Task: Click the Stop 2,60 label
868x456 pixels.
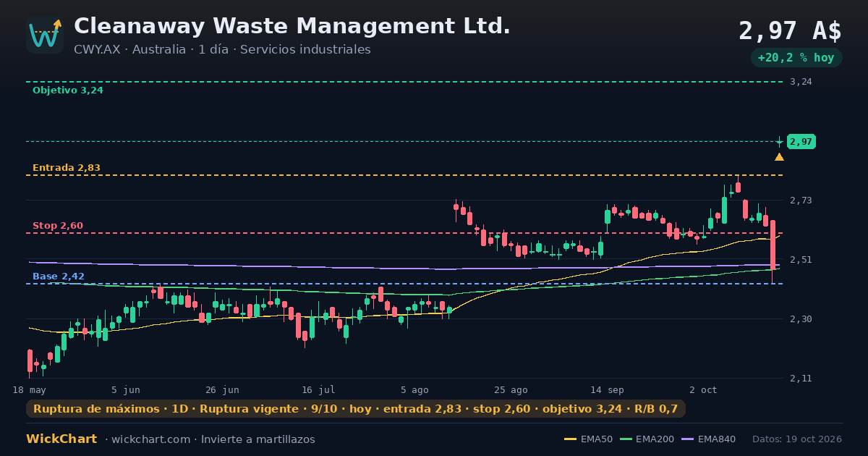Action: (58, 226)
